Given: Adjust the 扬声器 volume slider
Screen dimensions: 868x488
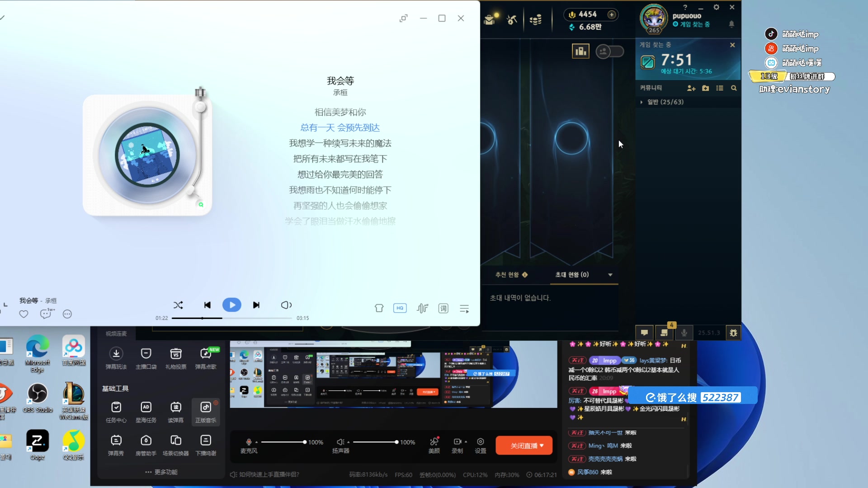Looking at the screenshot, I should pyautogui.click(x=376, y=442).
